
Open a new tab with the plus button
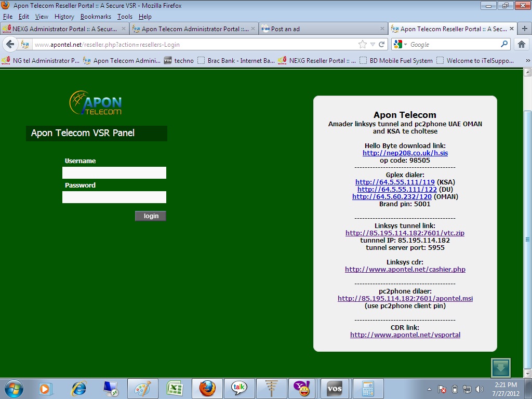[525, 29]
